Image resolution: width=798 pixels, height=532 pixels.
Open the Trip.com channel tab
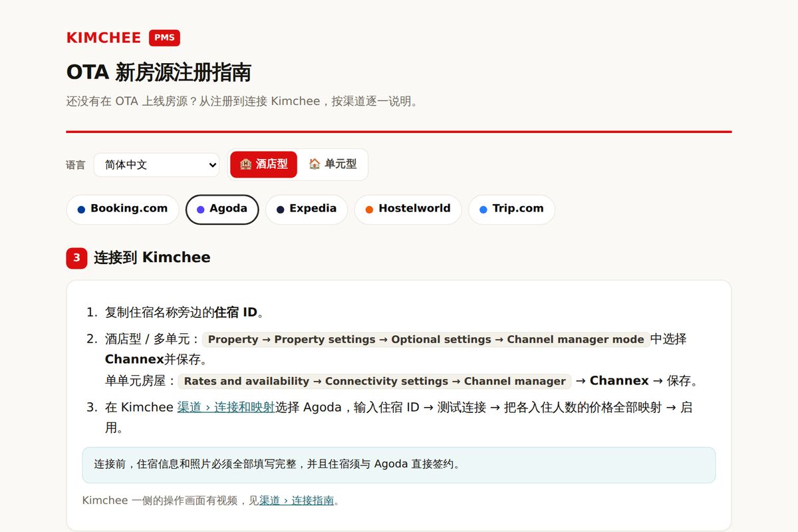click(511, 209)
